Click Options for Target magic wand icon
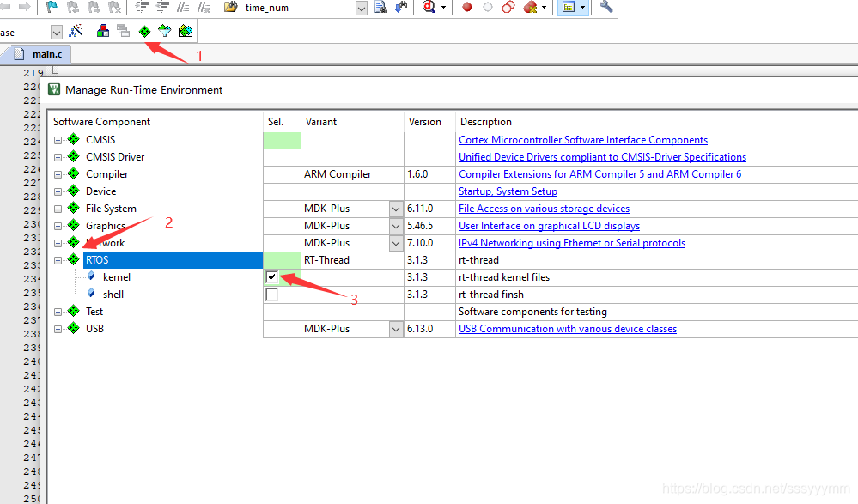The image size is (858, 504). 76,31
